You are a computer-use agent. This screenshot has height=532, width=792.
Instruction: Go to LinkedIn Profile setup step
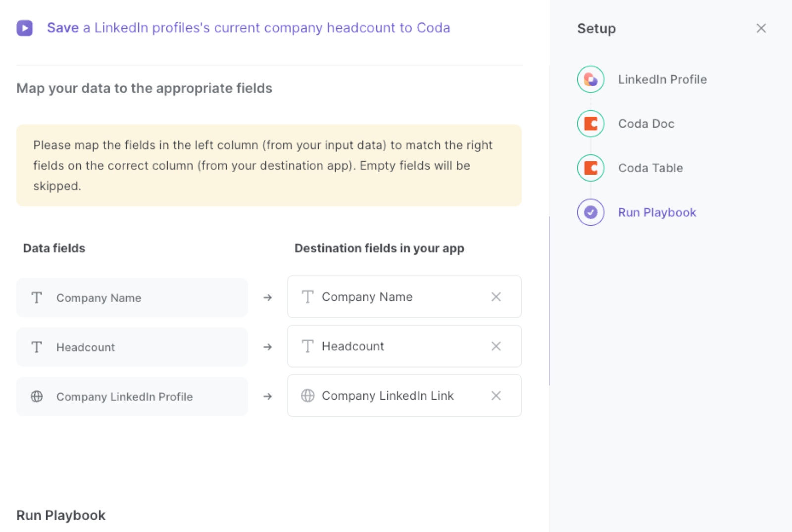[x=662, y=79]
